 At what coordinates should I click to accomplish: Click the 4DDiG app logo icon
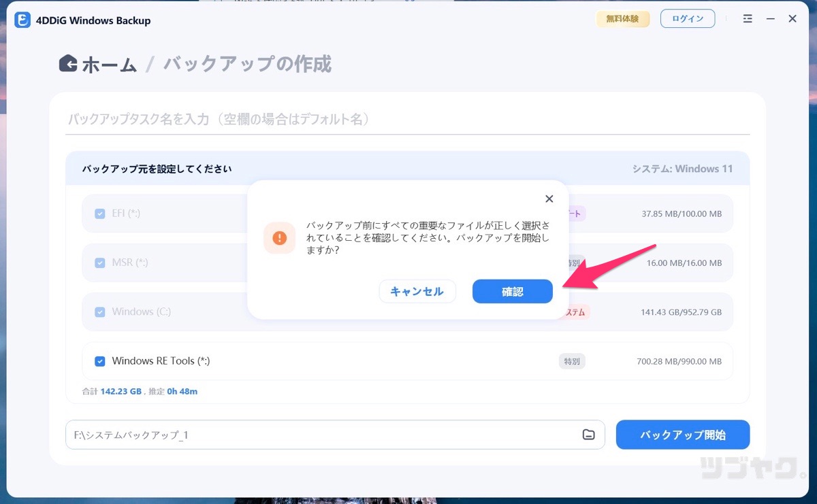coord(22,20)
